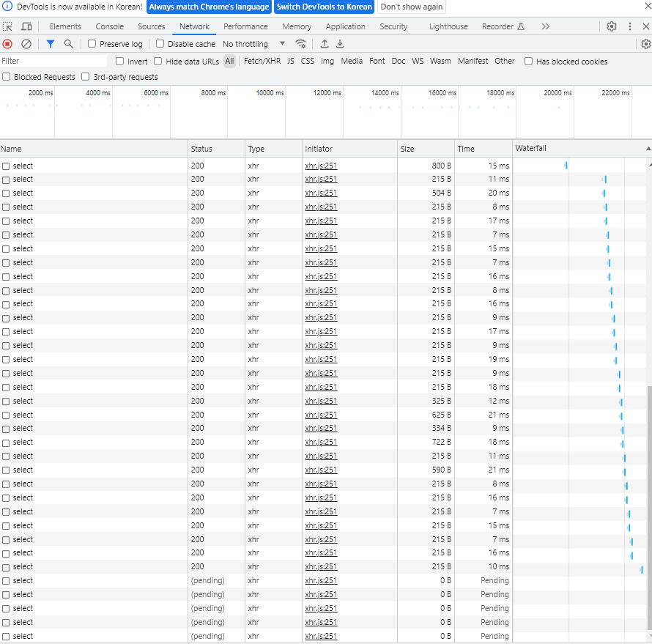Filter requests by Img type
652x644 pixels.
tap(327, 61)
